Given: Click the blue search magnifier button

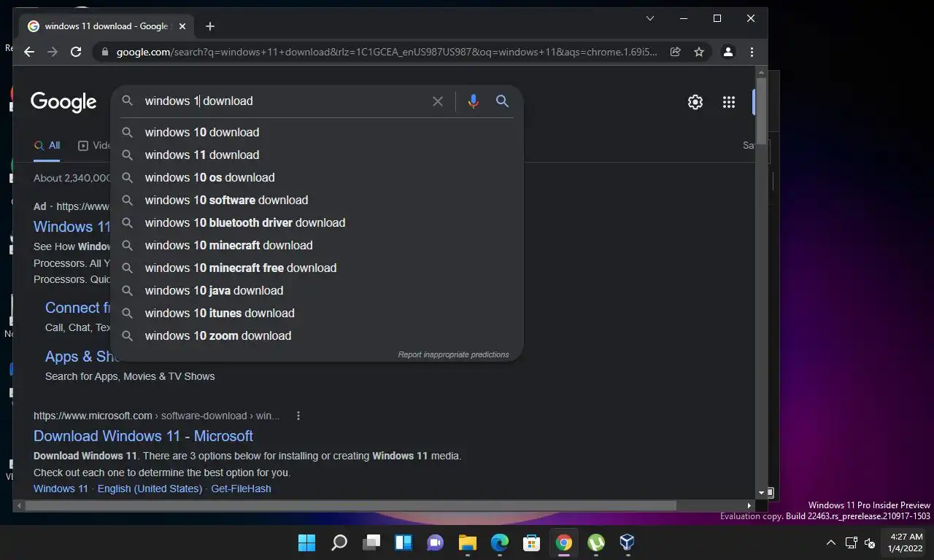Looking at the screenshot, I should (503, 101).
